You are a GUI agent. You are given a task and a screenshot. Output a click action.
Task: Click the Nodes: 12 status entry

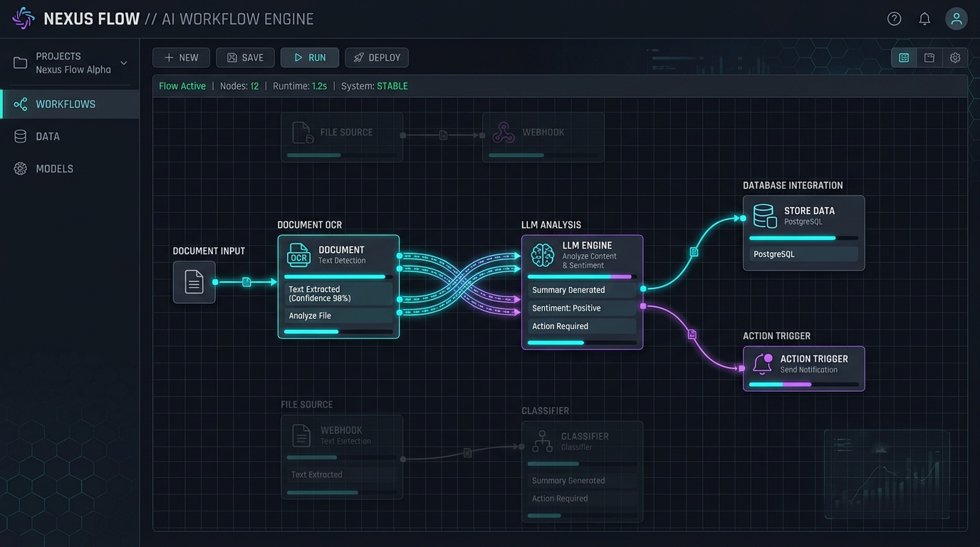239,86
